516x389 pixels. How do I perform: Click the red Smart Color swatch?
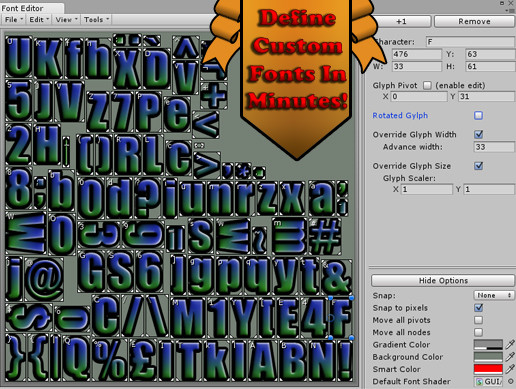[x=488, y=369]
